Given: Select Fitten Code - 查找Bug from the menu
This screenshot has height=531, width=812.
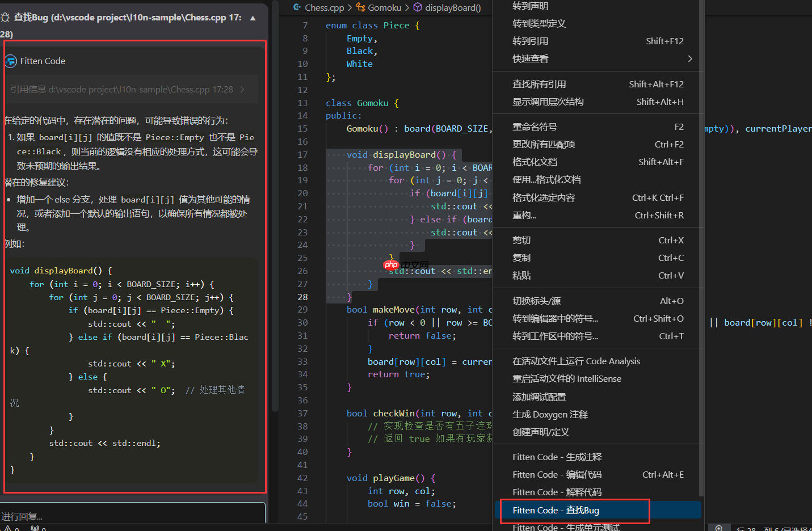Looking at the screenshot, I should (x=574, y=510).
